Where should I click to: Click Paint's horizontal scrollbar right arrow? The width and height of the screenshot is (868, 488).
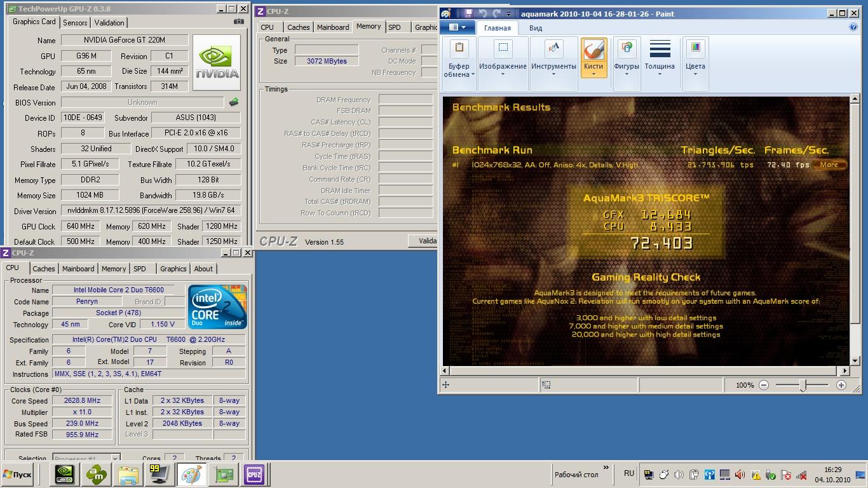[844, 371]
